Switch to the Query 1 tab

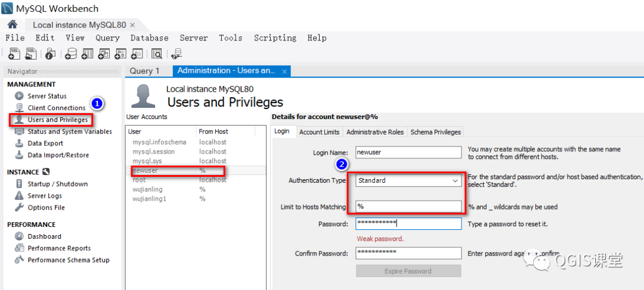point(144,71)
